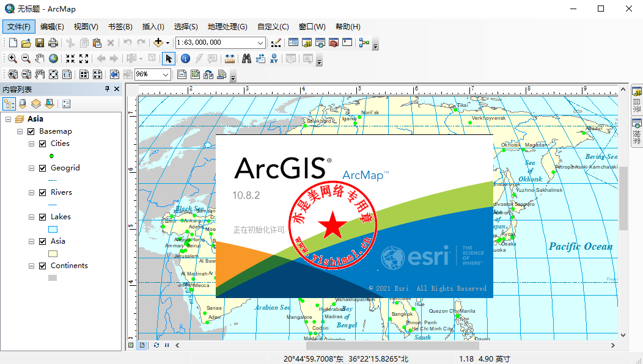643x364 pixels.
Task: Open table of contents options
Action: (67, 104)
